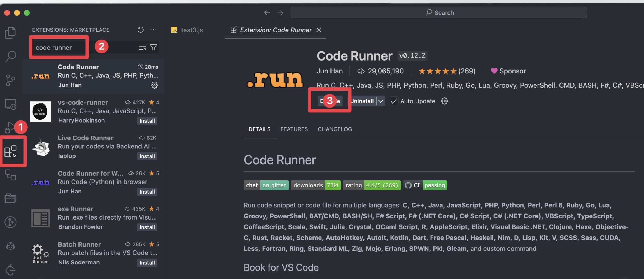Toggle the Auto Update checkbox
Image resolution: width=644 pixels, height=279 pixels.
click(394, 101)
